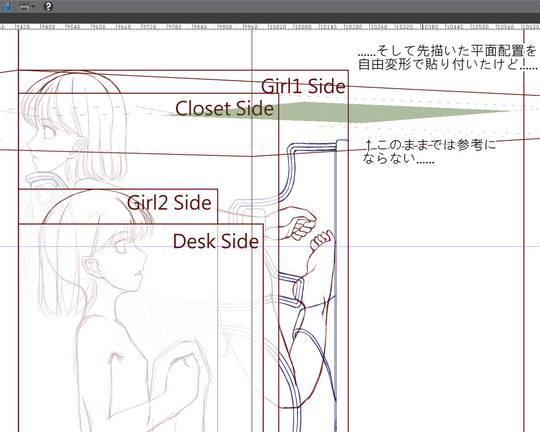Open the help question mark icon
540x432 pixels.
[x=49, y=6]
